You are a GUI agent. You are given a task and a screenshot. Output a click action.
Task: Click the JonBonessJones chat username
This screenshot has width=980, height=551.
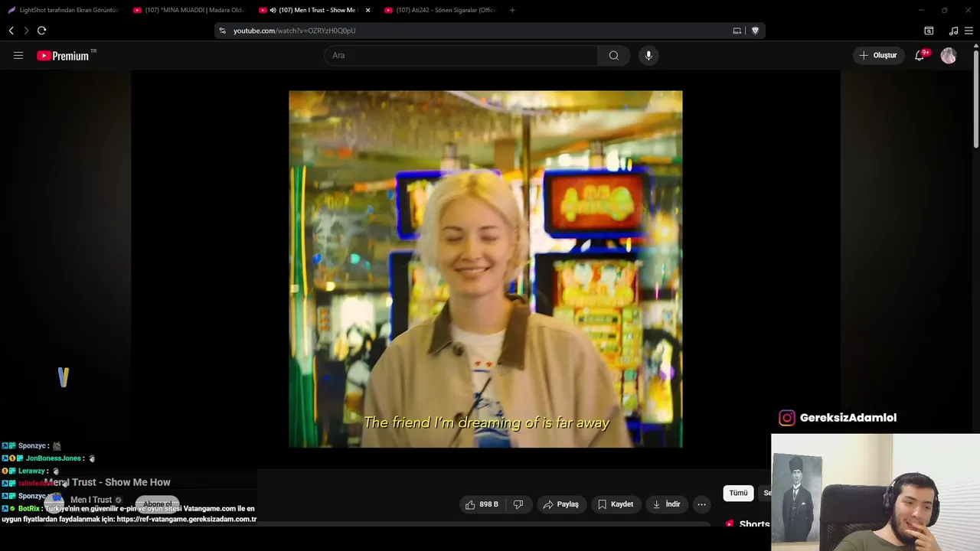pos(53,458)
